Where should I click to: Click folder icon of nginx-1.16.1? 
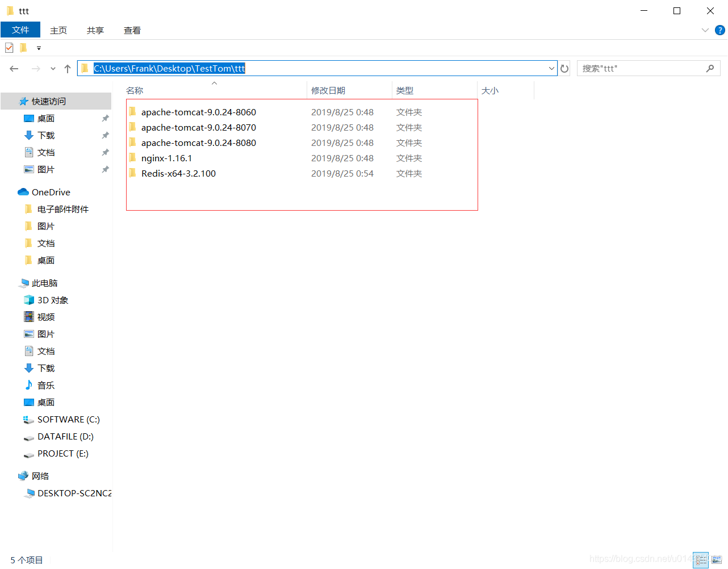(x=132, y=157)
